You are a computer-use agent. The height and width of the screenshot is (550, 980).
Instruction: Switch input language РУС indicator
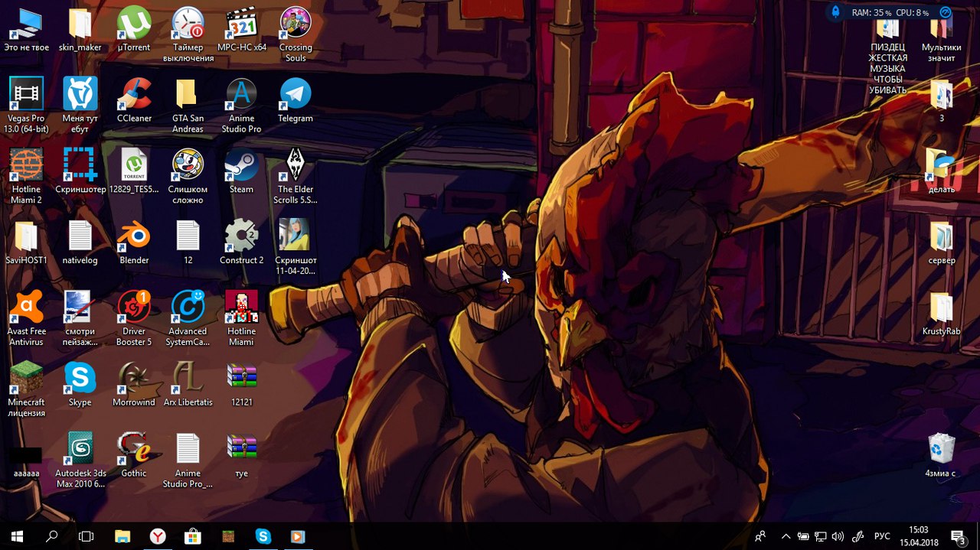coord(882,536)
